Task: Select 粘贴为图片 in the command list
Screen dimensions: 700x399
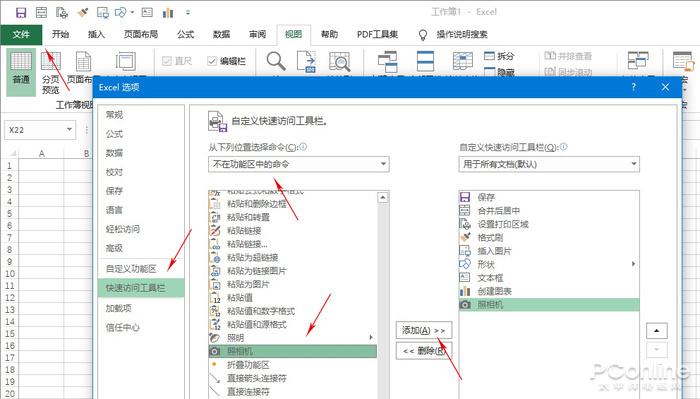Action: [x=293, y=284]
